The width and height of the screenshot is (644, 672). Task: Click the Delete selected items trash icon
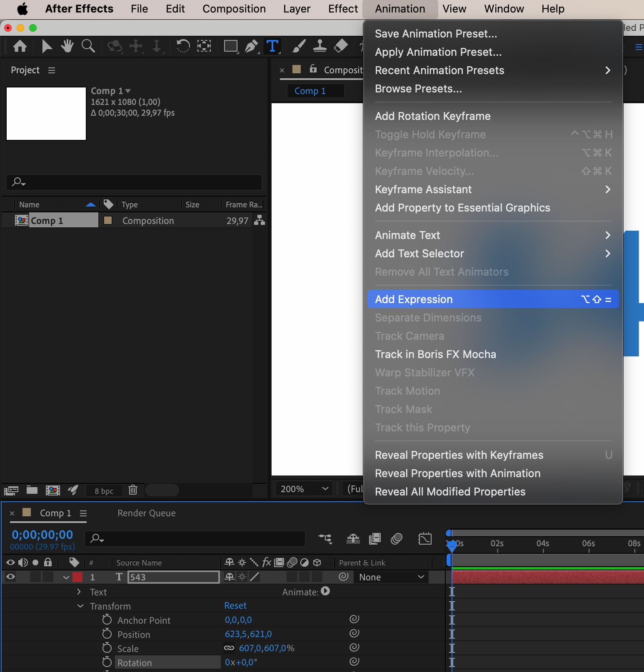133,490
